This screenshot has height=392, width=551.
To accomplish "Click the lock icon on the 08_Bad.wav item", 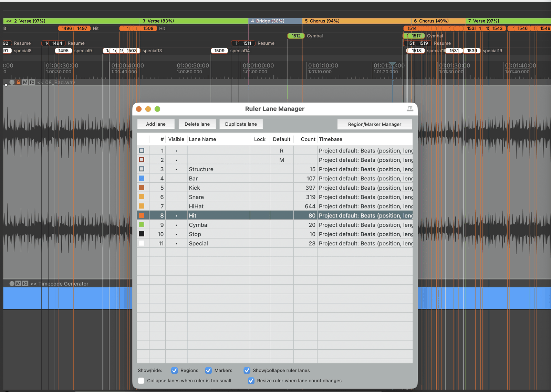I will [19, 82].
